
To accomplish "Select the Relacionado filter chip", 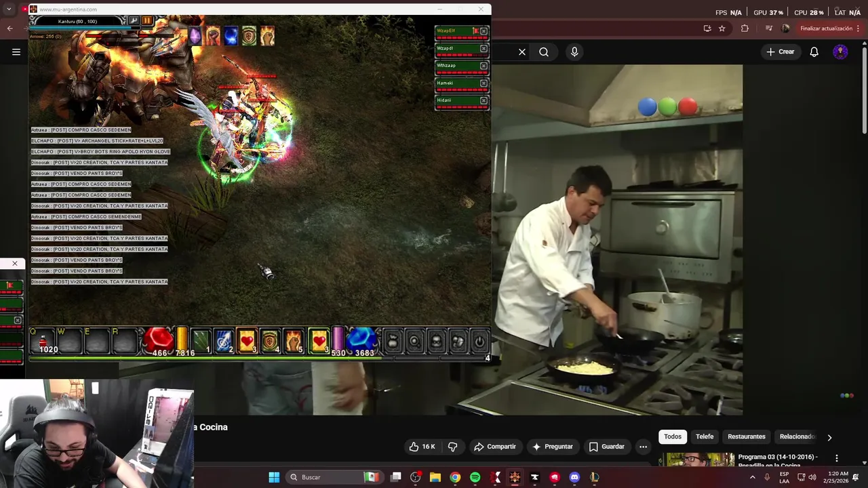I will (x=797, y=436).
